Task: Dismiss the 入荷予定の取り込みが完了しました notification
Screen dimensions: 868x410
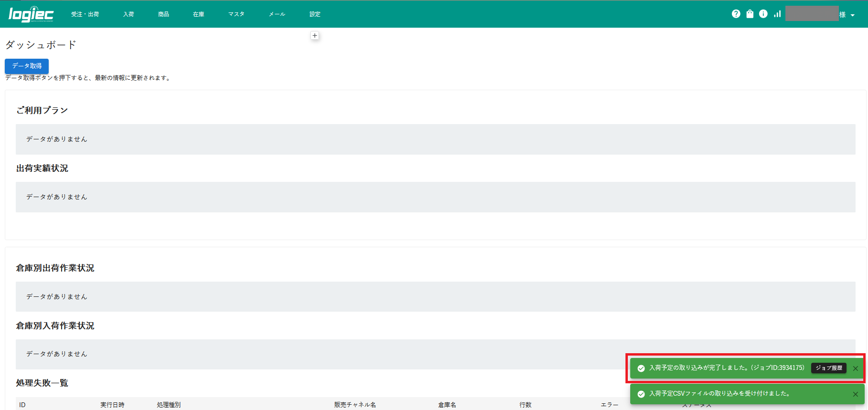Action: [x=855, y=368]
